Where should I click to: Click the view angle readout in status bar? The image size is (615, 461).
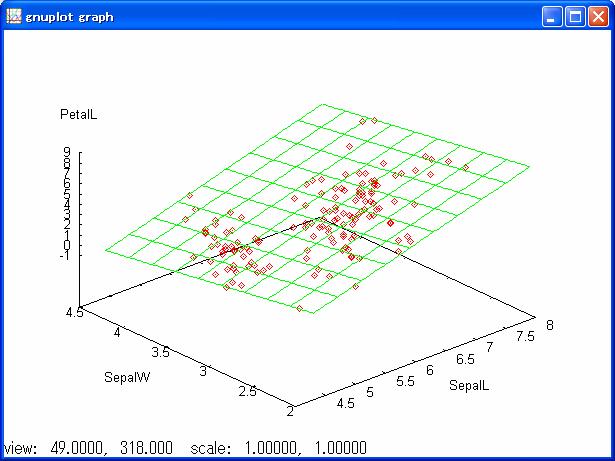point(88,448)
